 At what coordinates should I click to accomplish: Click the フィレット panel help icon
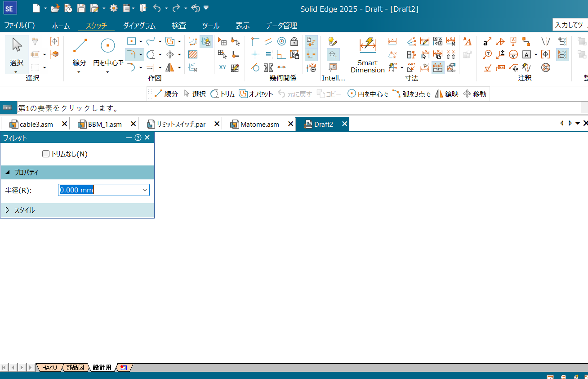pos(138,138)
